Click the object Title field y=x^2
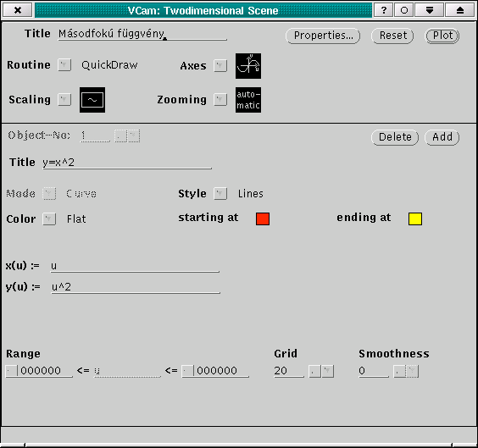This screenshot has width=478, height=448. point(127,163)
